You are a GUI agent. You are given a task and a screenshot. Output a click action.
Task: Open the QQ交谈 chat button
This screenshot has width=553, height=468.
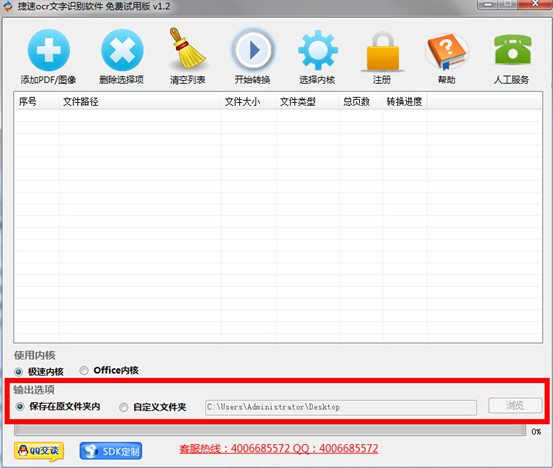point(39,451)
